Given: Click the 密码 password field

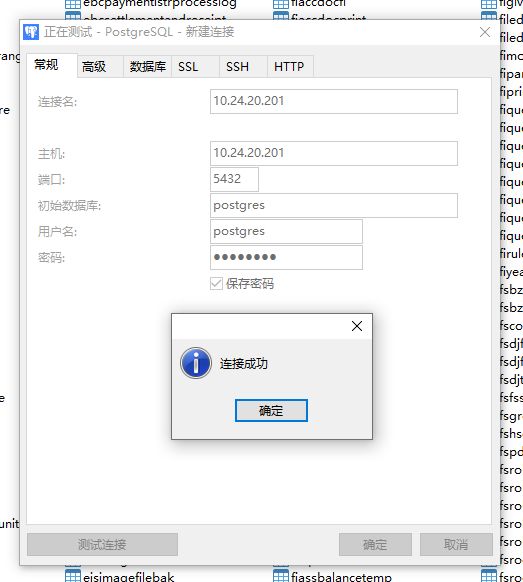Looking at the screenshot, I should [286, 257].
